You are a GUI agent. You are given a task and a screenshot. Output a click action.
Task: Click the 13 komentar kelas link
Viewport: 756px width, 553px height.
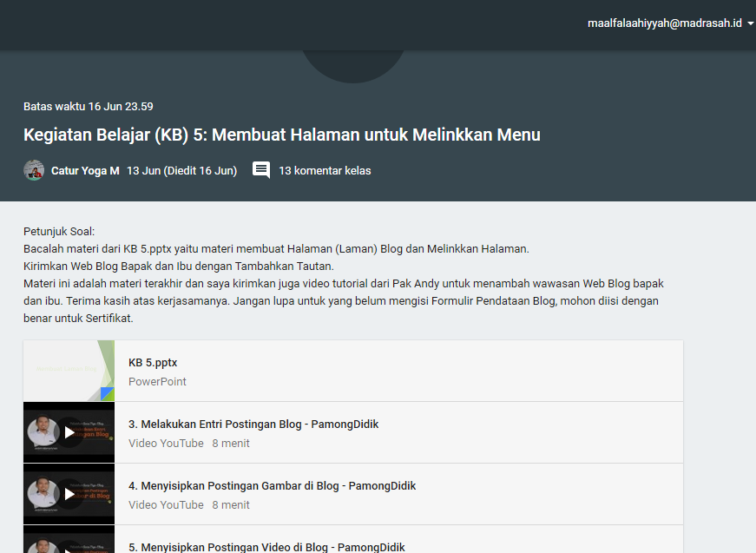click(x=325, y=171)
